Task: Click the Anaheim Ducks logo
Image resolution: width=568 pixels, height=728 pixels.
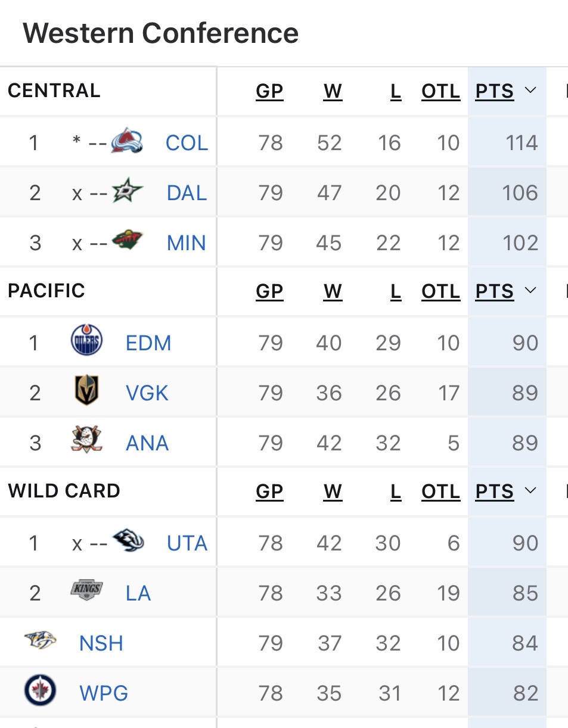Action: [x=86, y=441]
